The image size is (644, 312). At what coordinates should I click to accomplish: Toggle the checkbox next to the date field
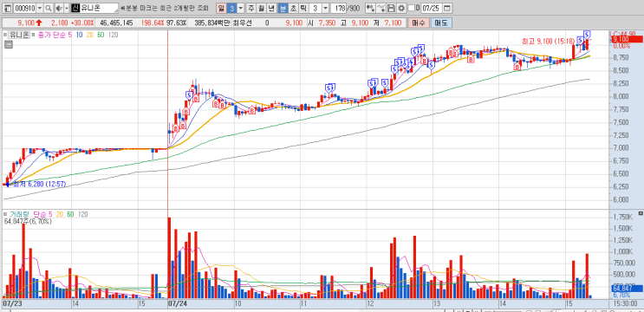coord(411,8)
